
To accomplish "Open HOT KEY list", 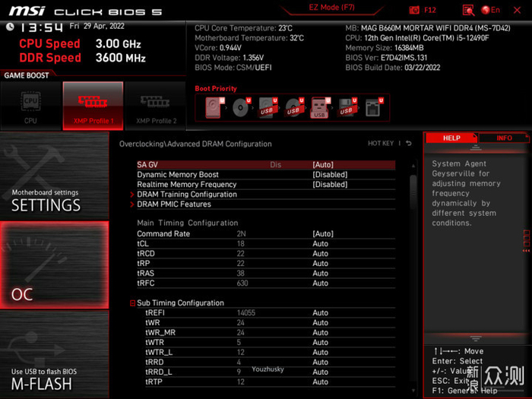I will (381, 143).
